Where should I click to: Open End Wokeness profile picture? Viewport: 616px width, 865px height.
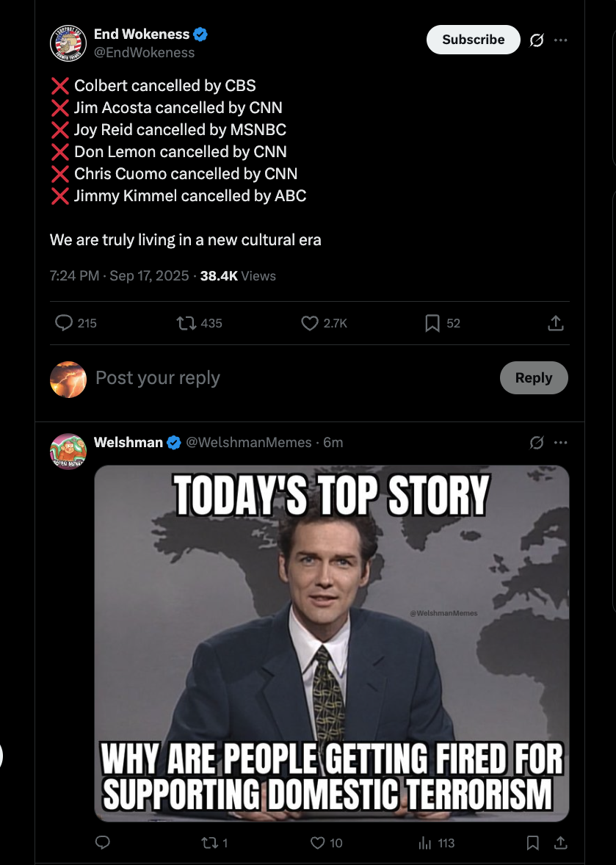pos(68,43)
